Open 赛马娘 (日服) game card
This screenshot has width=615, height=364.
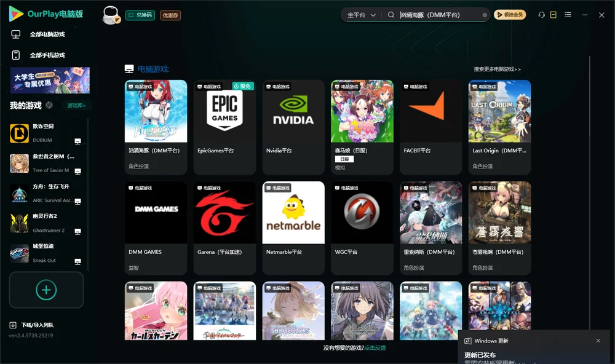362,127
